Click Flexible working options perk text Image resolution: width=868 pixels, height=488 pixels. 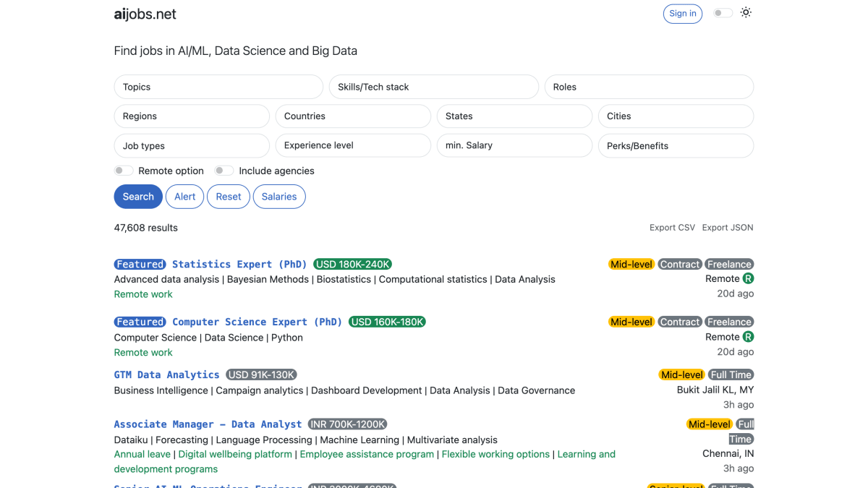point(495,454)
